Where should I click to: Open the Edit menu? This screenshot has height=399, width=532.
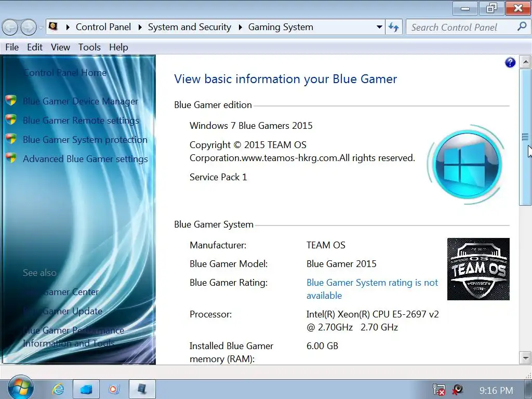(x=35, y=47)
